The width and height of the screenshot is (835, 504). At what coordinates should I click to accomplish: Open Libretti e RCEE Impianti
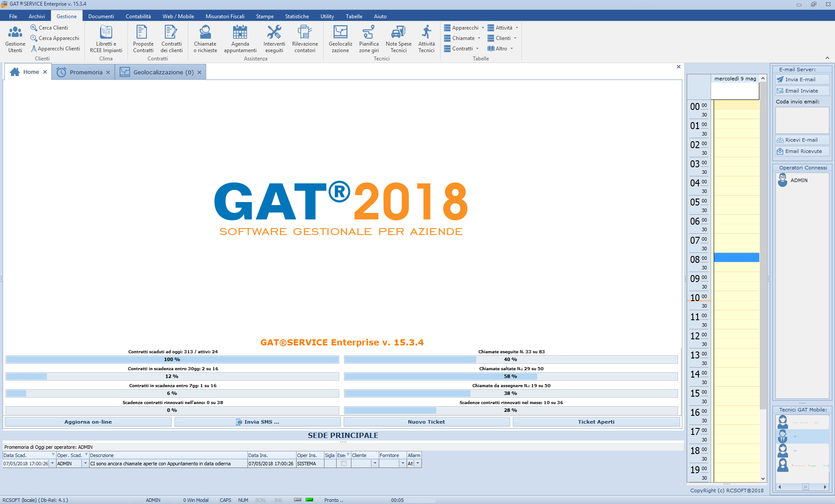coord(106,39)
